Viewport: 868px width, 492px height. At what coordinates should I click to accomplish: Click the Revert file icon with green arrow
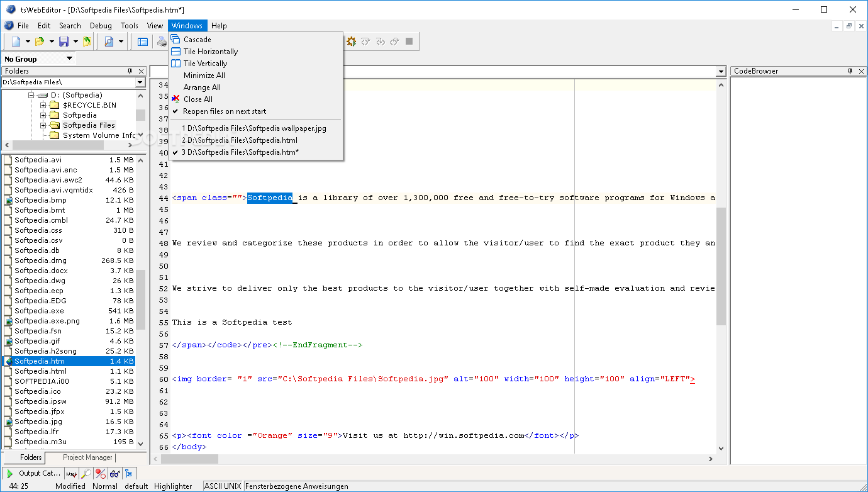pos(87,42)
